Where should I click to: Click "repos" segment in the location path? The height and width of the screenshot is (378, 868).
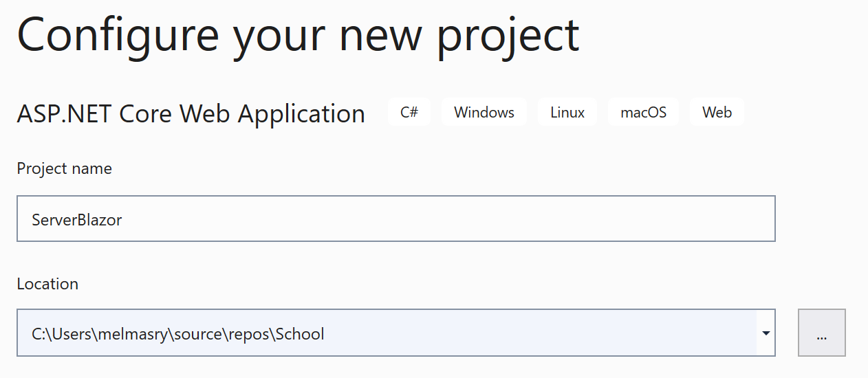(x=250, y=335)
